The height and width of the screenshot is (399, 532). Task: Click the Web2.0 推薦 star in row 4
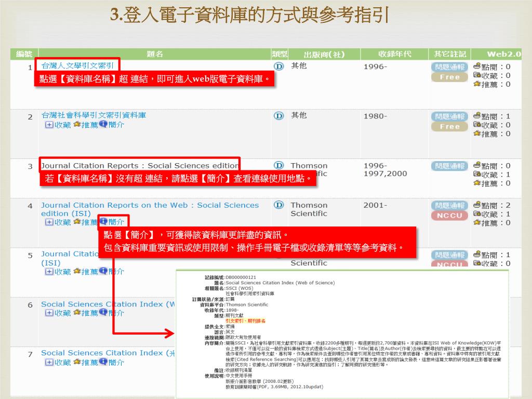coord(477,223)
